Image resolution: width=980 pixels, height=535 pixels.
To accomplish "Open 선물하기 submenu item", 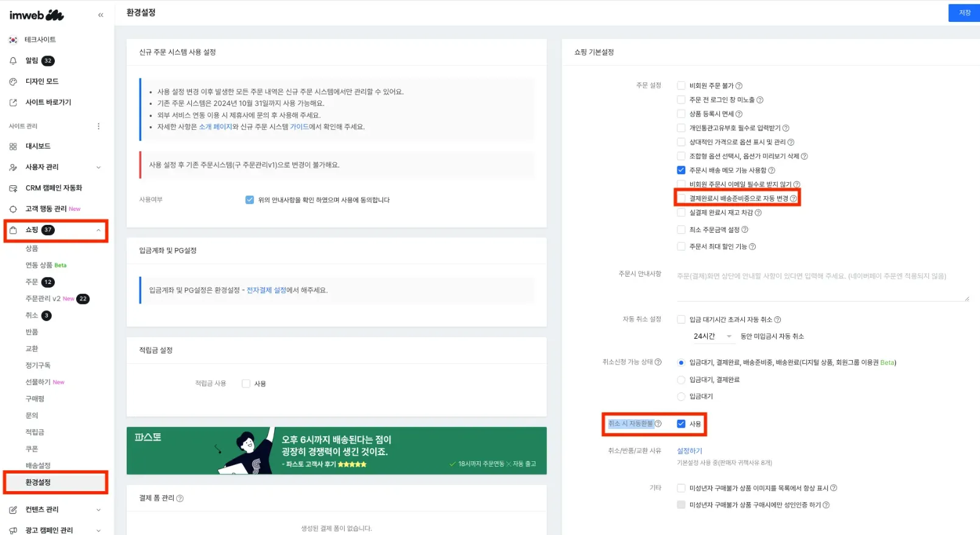I will [44, 383].
